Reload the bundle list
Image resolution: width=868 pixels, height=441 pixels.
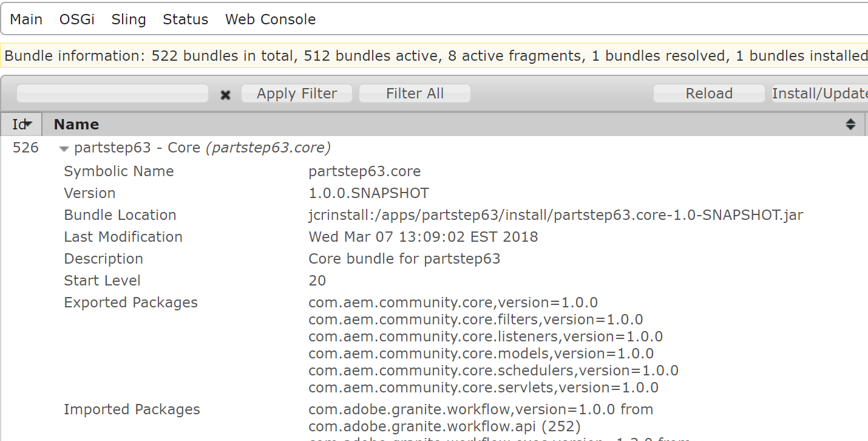(x=708, y=94)
